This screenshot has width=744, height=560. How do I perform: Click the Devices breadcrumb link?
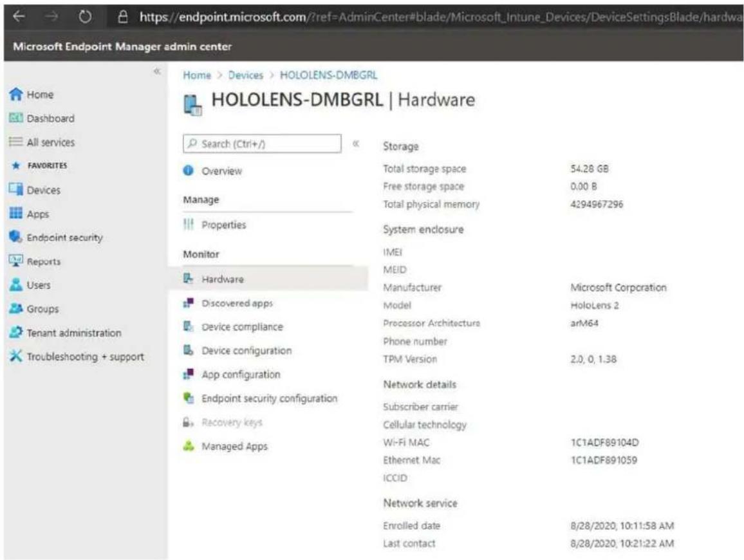coord(245,75)
